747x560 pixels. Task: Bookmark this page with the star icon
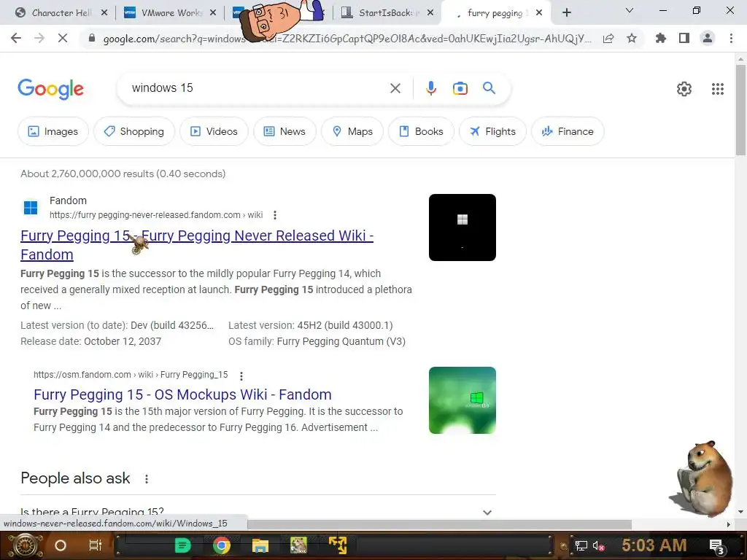pyautogui.click(x=632, y=38)
